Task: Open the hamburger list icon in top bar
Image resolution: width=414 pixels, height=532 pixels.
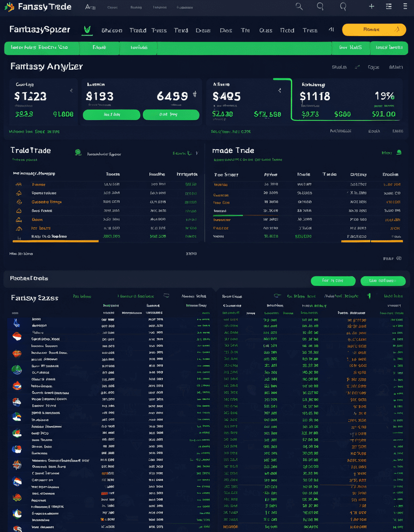Action: point(389,6)
